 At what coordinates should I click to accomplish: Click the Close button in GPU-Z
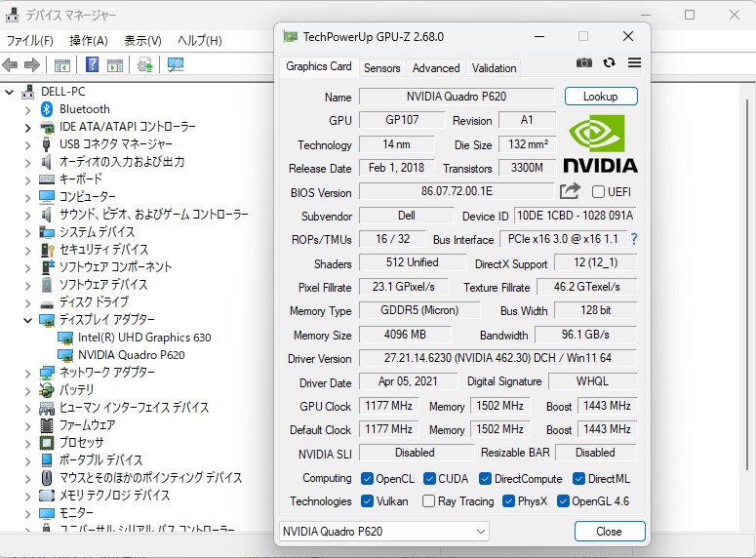pyautogui.click(x=609, y=532)
